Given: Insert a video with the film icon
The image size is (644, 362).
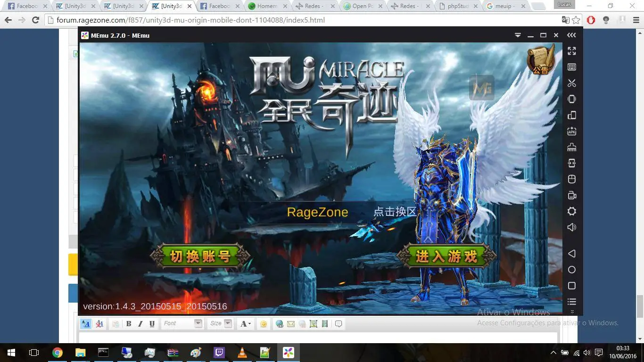Looking at the screenshot, I should point(325,324).
